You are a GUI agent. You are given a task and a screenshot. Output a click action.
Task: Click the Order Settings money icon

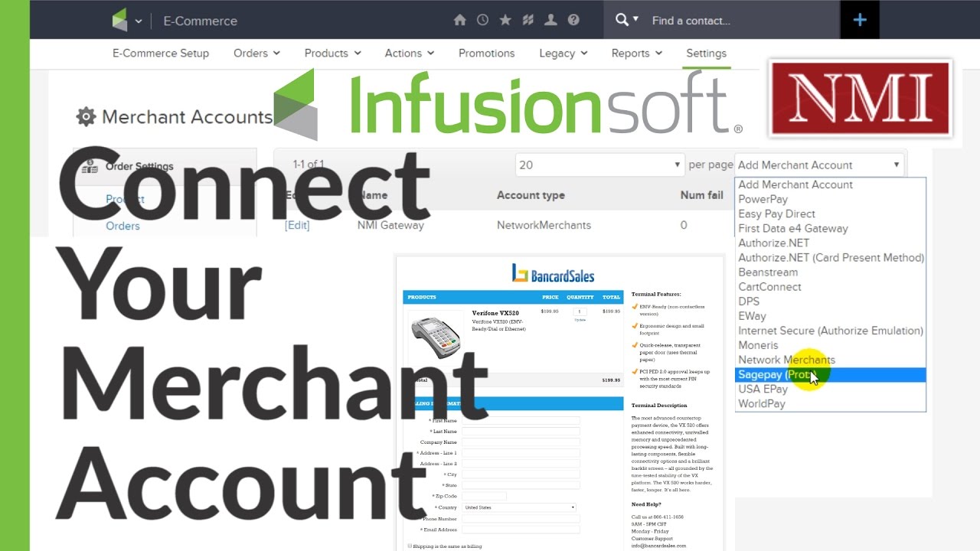coord(89,166)
